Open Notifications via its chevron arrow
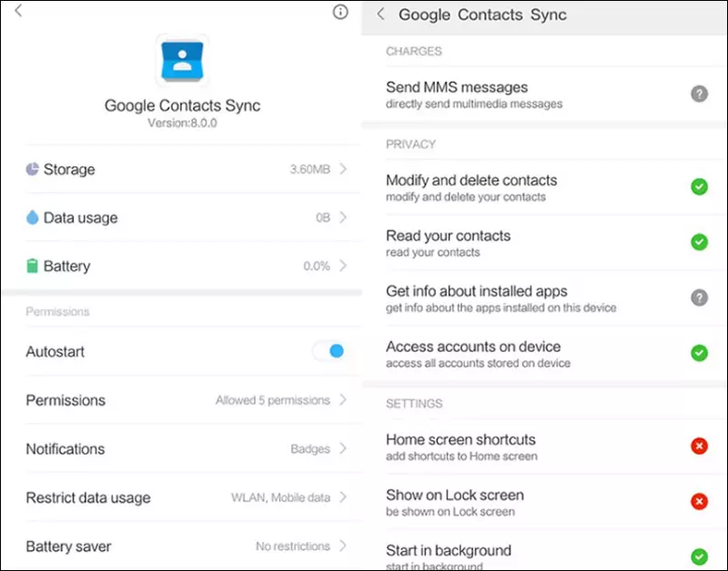The width and height of the screenshot is (728, 571). click(343, 448)
